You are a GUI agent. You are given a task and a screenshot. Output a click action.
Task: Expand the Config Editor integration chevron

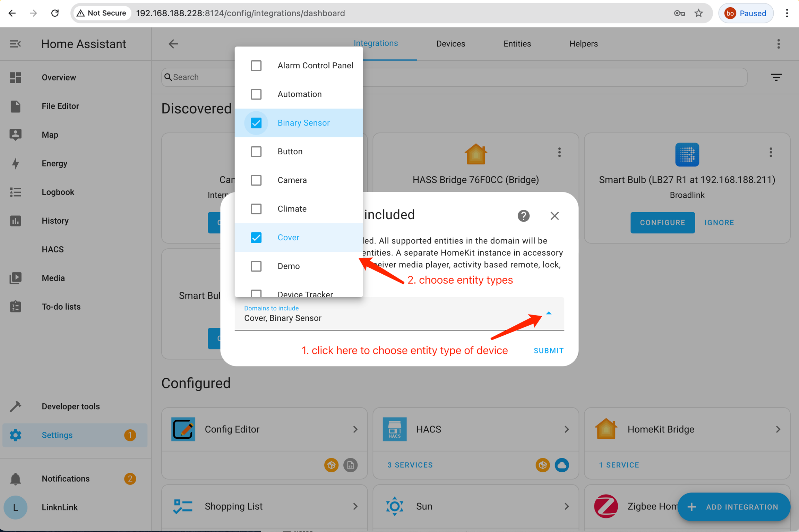point(355,429)
